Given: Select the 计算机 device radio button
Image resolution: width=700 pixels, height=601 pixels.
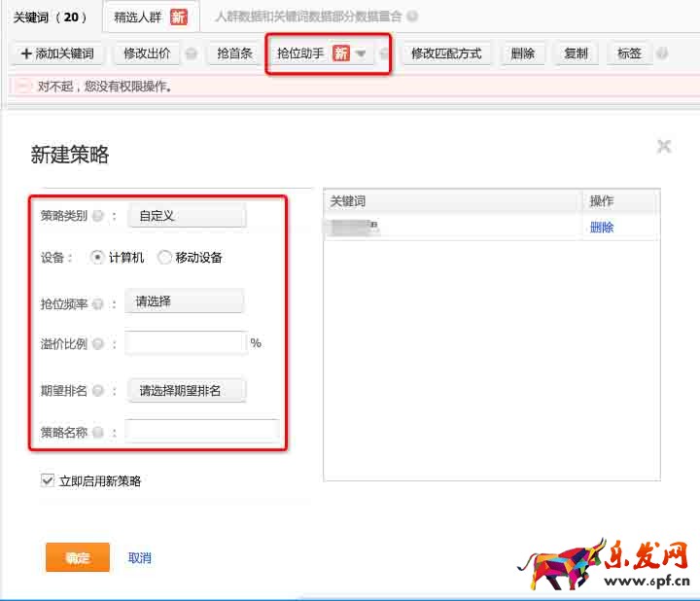Looking at the screenshot, I should click(x=97, y=258).
